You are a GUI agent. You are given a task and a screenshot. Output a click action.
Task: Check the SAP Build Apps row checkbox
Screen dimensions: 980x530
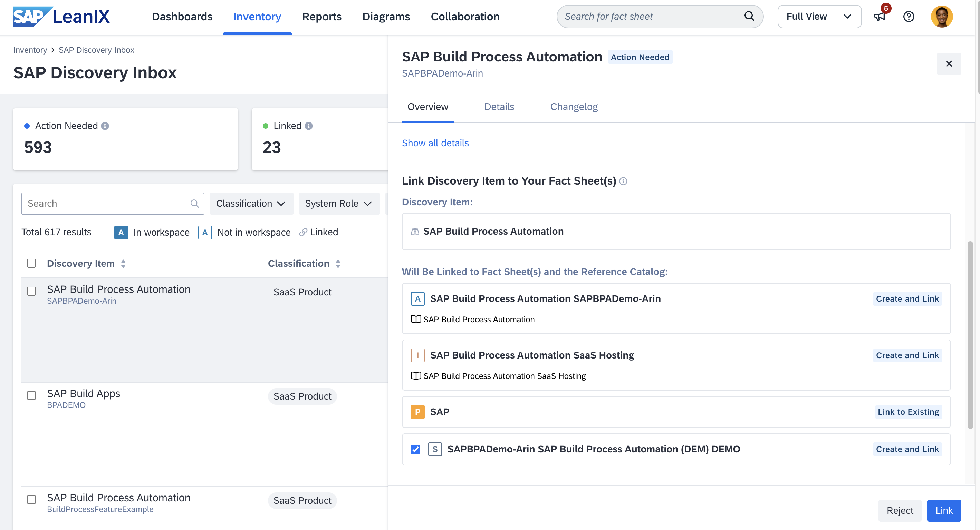pyautogui.click(x=31, y=395)
